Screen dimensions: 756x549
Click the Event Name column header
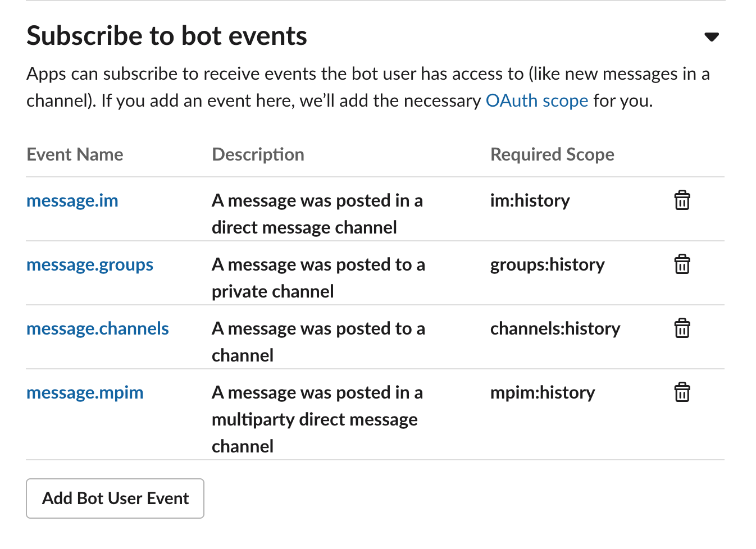coord(75,154)
